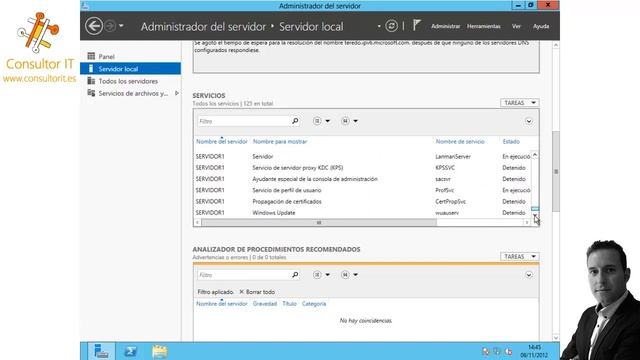
Task: Open the Herramientas menu
Action: [484, 26]
